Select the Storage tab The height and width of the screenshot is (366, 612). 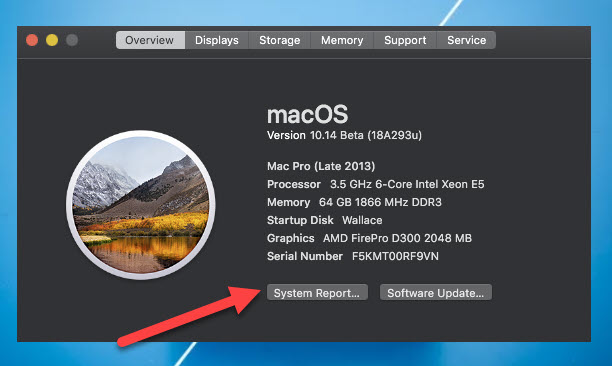pos(279,40)
